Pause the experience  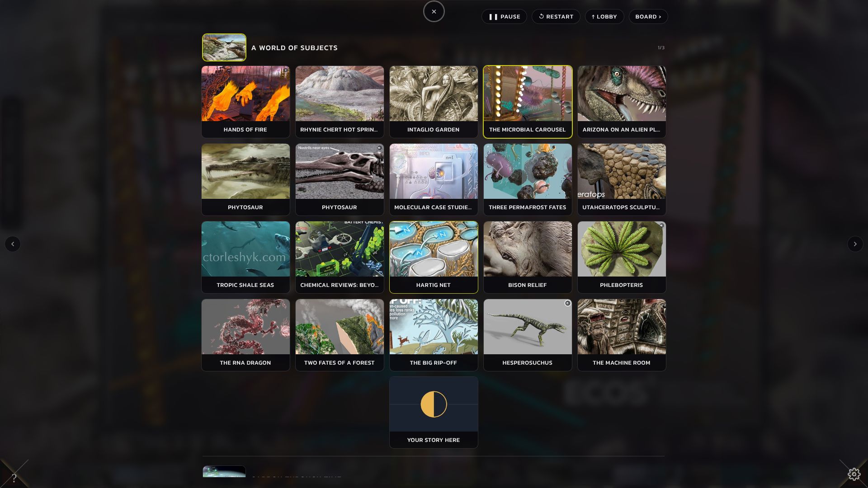[x=504, y=17]
